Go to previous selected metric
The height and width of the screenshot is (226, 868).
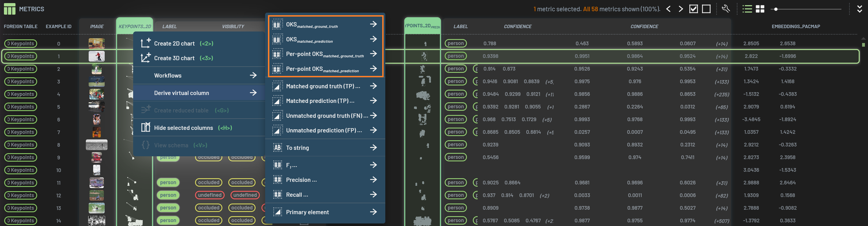[x=668, y=9]
